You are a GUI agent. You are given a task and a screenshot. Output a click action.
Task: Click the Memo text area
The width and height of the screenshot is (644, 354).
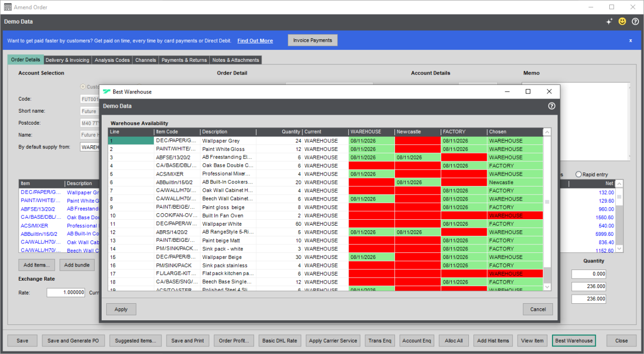pyautogui.click(x=576, y=122)
